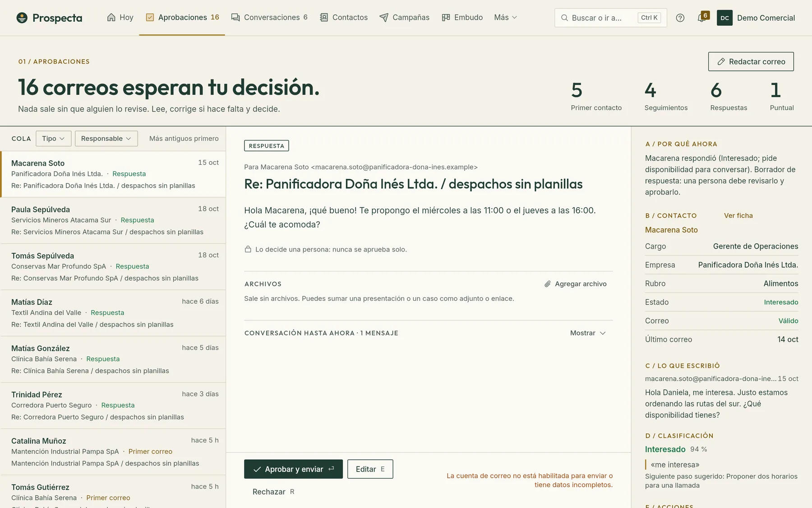Click the search magnifier icon
Image resolution: width=812 pixels, height=508 pixels.
pos(564,18)
